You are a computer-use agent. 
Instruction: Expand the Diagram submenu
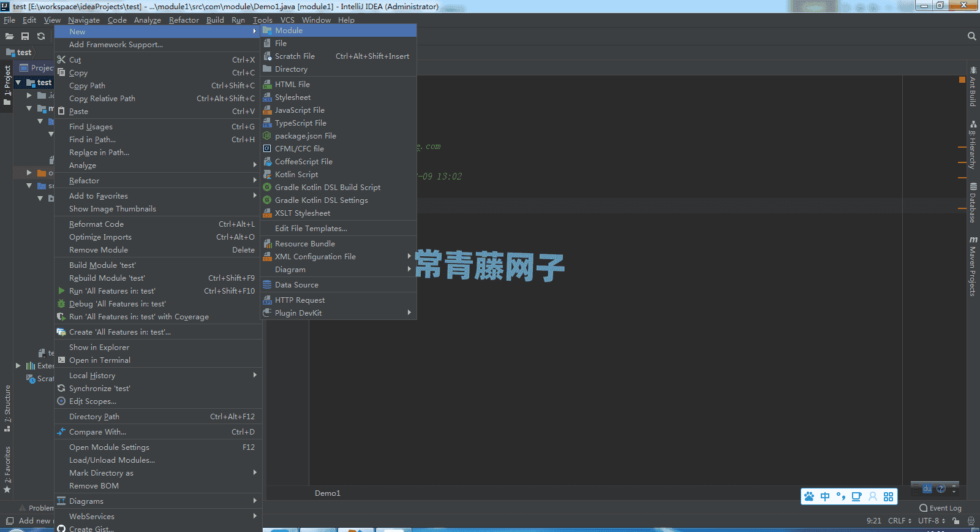[x=409, y=269]
